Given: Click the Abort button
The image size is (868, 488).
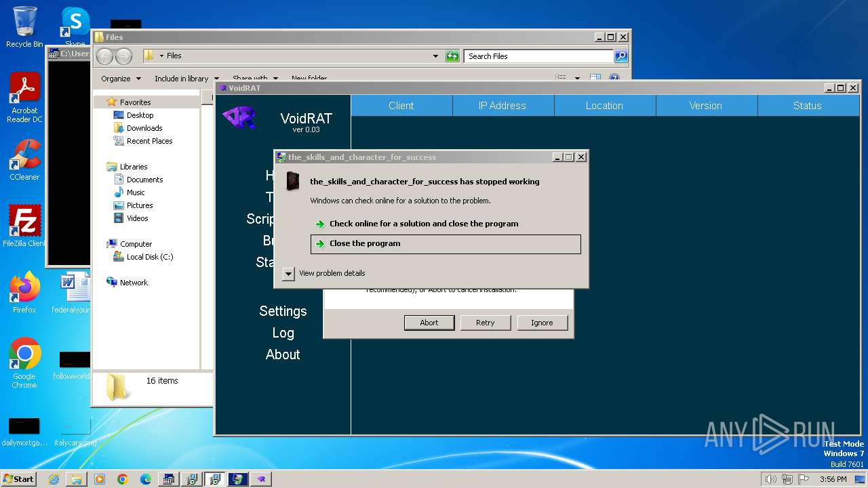Looking at the screenshot, I should 429,323.
